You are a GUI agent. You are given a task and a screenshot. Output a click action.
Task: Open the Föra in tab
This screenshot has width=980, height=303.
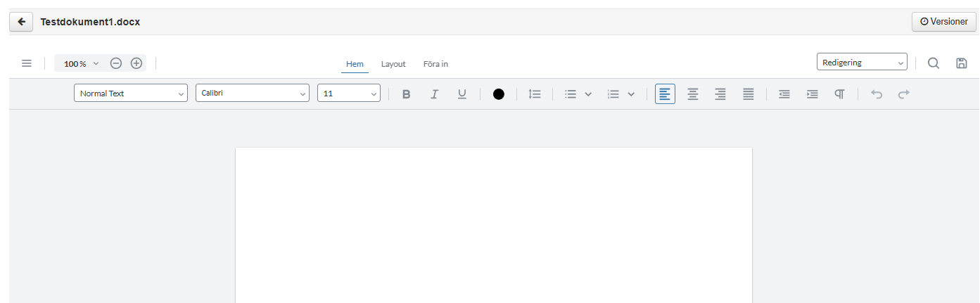pyautogui.click(x=435, y=64)
